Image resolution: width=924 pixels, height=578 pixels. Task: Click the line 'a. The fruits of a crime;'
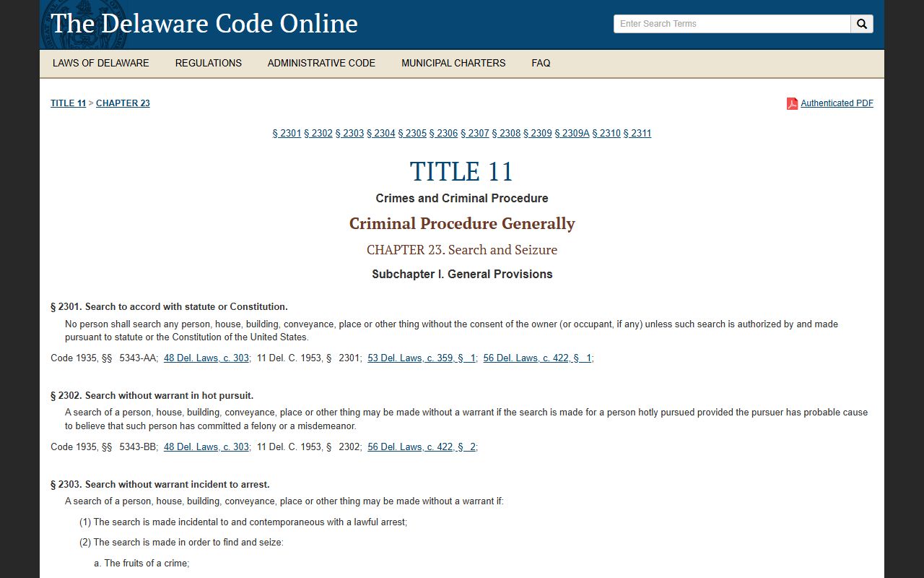(x=141, y=563)
